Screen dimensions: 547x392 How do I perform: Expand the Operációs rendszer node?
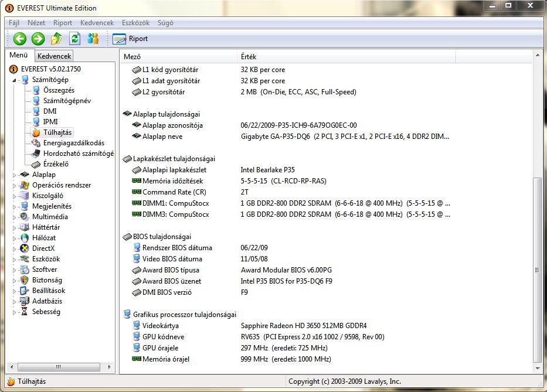(14, 186)
